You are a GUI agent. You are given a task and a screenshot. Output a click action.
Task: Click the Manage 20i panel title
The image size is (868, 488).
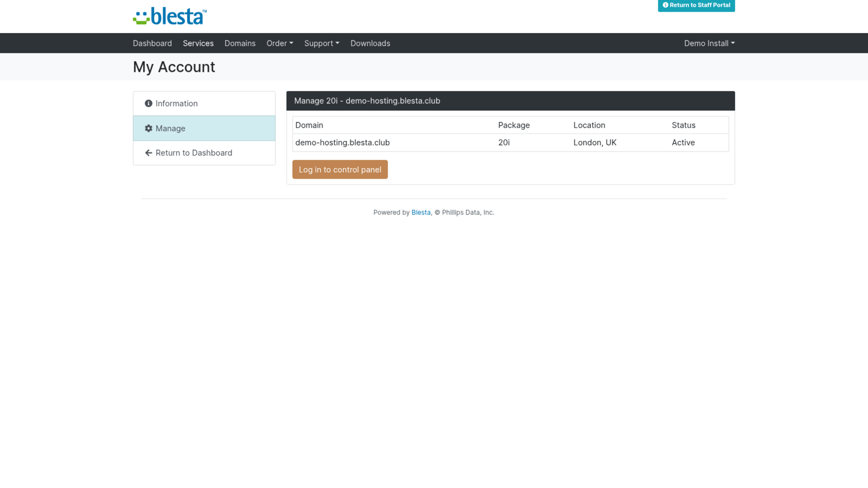point(367,101)
